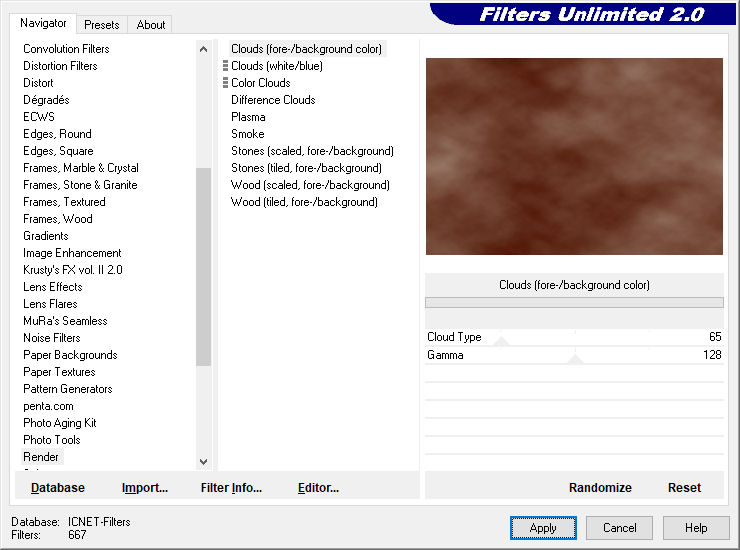The image size is (740, 550).
Task: Select the Distort category
Action: tap(38, 83)
